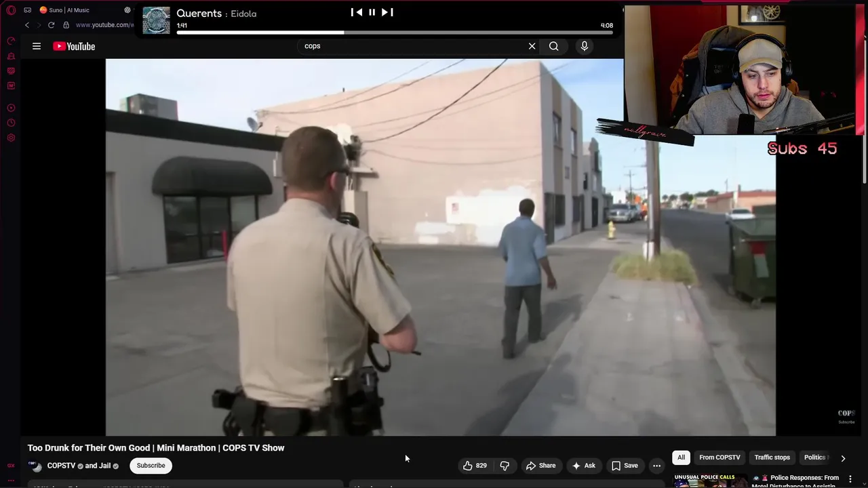Subscribe to the COPSTV channel
Image resolution: width=868 pixels, height=488 pixels.
(151, 466)
